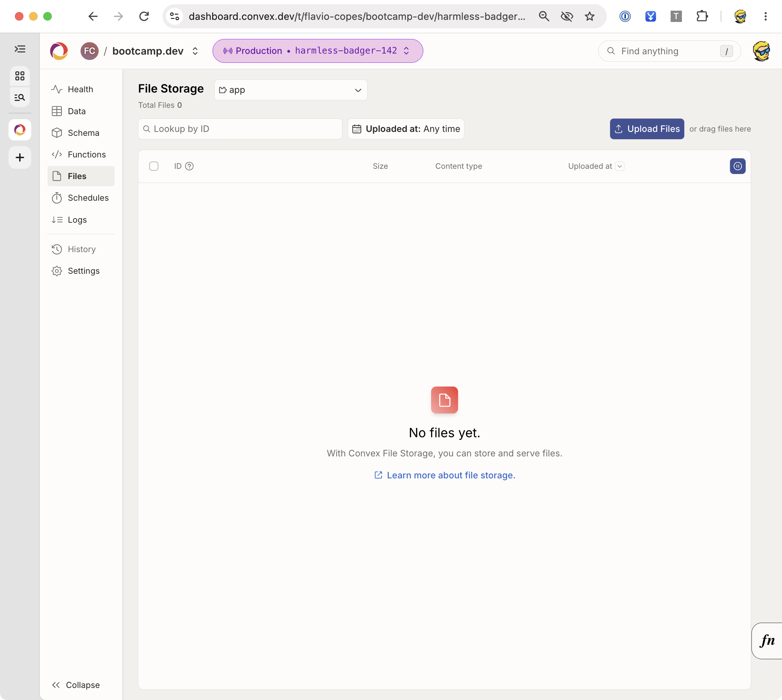
Task: Open the Data section
Action: pyautogui.click(x=81, y=111)
